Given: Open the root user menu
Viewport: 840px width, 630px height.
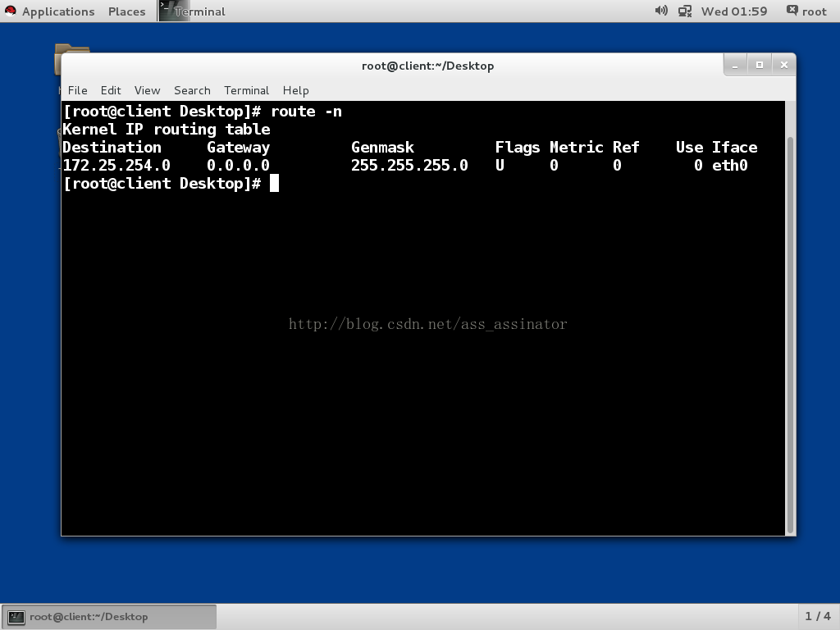Looking at the screenshot, I should click(806, 11).
